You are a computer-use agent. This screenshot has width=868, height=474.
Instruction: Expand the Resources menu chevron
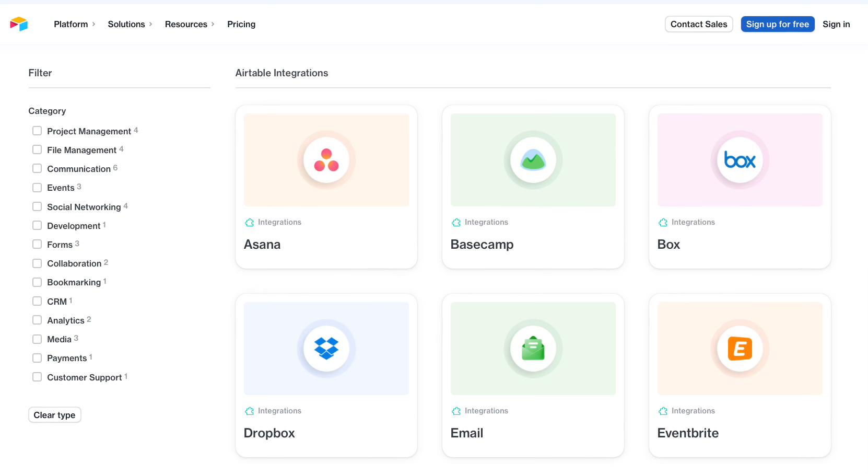[x=213, y=24]
